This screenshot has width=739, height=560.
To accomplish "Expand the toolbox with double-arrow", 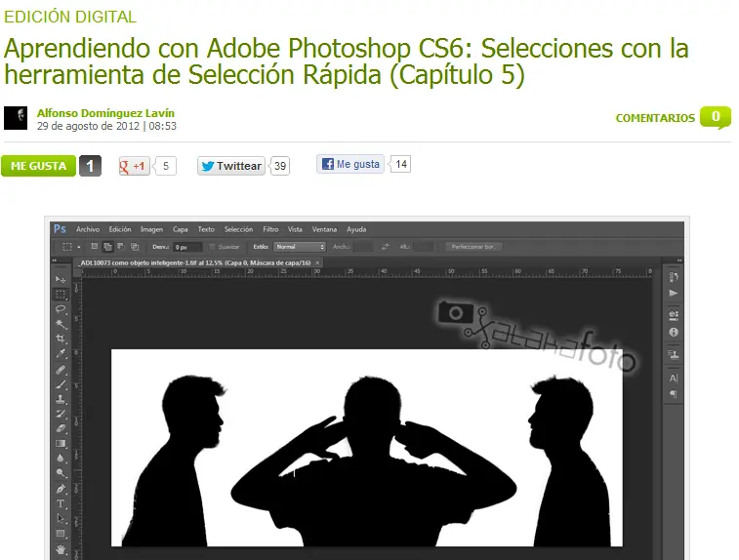I will click(x=55, y=260).
